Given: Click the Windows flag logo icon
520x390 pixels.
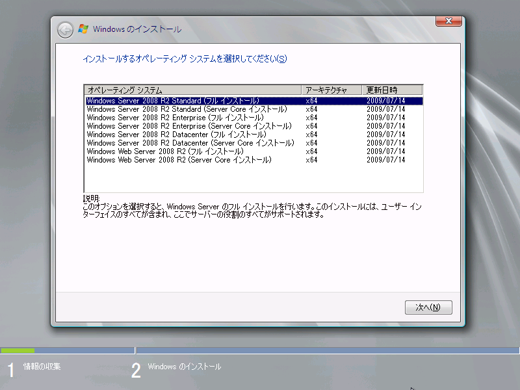Looking at the screenshot, I should point(83,29).
